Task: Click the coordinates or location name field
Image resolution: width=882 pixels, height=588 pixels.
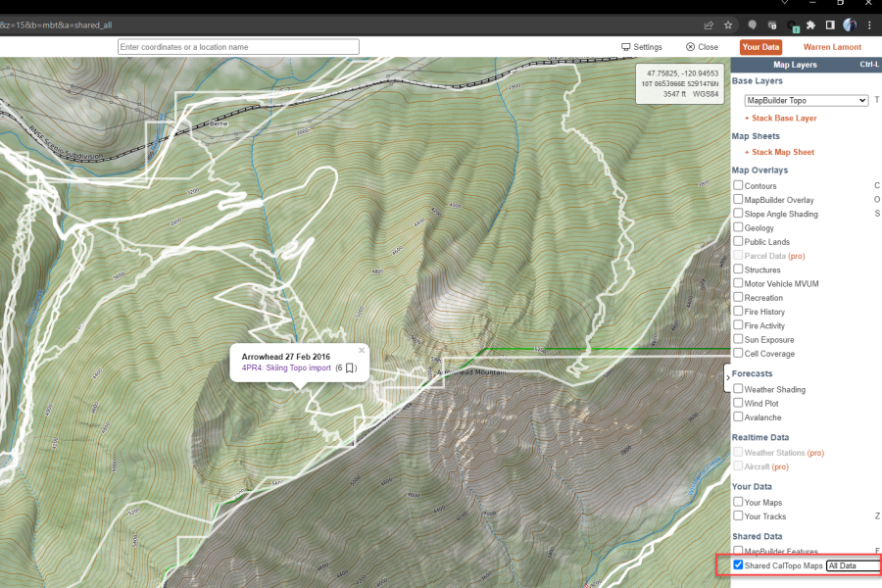Action: click(x=238, y=47)
